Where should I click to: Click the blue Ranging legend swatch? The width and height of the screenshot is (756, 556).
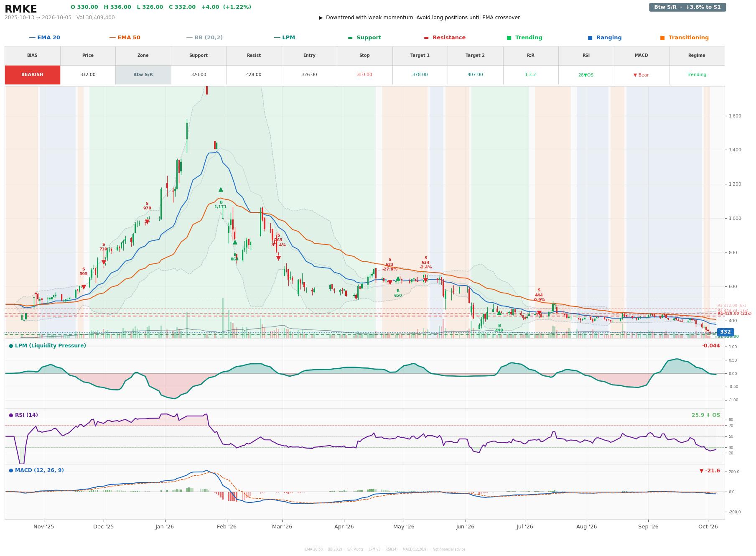click(590, 38)
